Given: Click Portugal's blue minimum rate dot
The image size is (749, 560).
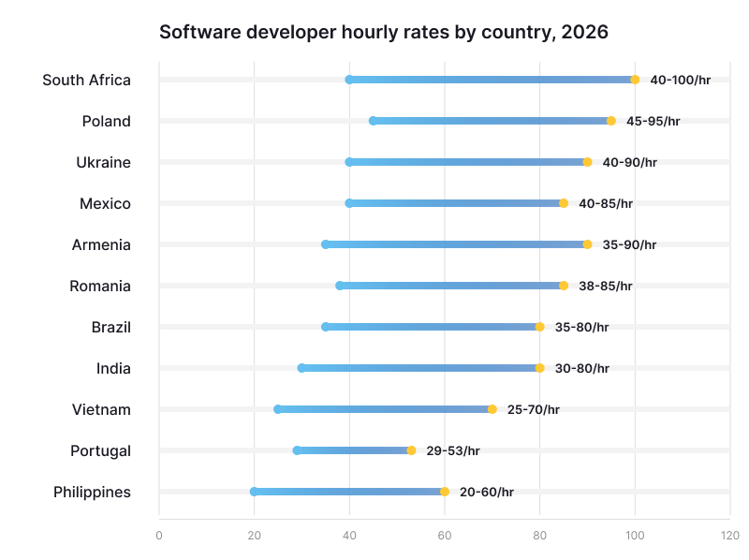Looking at the screenshot, I should pyautogui.click(x=297, y=450).
